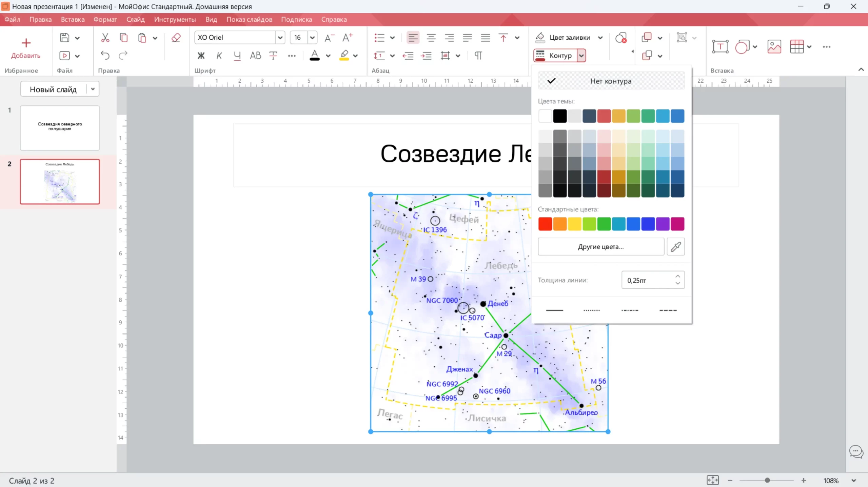
Task: Insert a text box
Action: pos(720,47)
